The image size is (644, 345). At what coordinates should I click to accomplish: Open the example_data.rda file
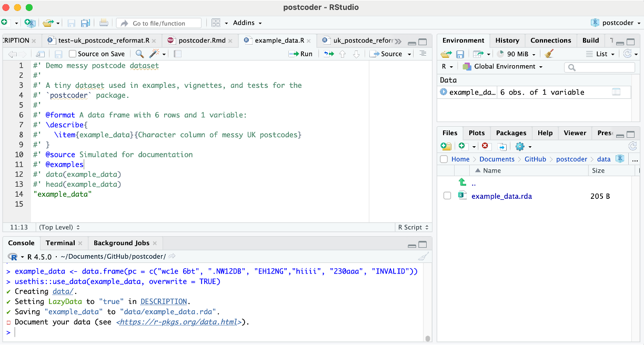pos(501,196)
